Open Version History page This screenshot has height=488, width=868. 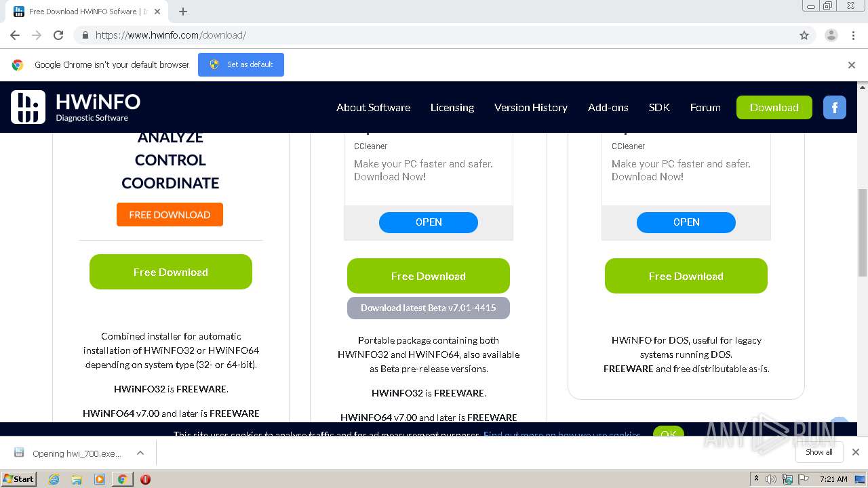pyautogui.click(x=531, y=107)
